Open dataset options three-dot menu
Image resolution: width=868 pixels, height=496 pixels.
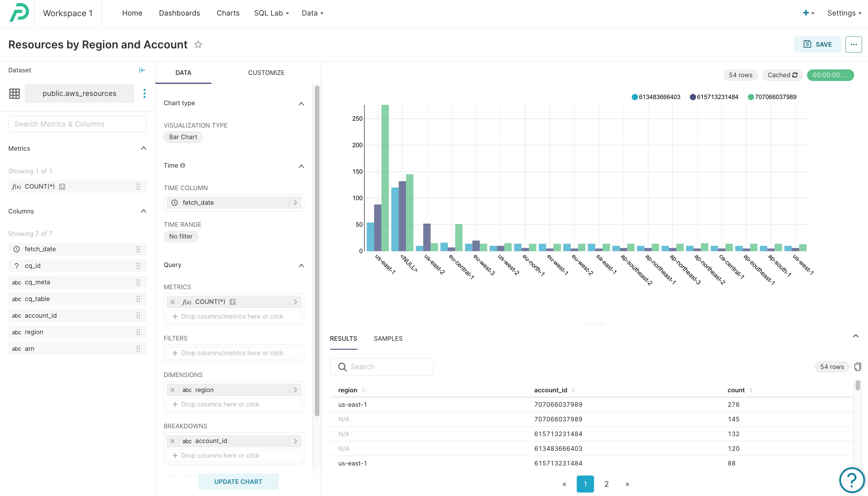pos(145,93)
